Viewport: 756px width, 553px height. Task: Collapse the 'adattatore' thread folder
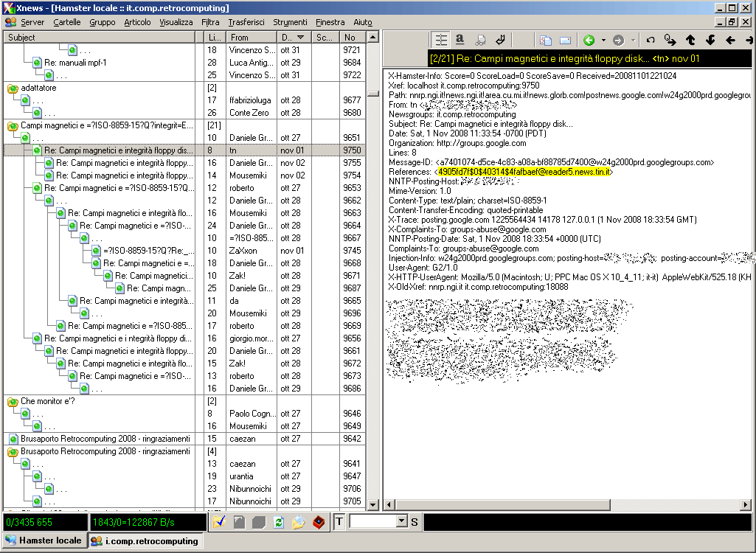(x=13, y=88)
